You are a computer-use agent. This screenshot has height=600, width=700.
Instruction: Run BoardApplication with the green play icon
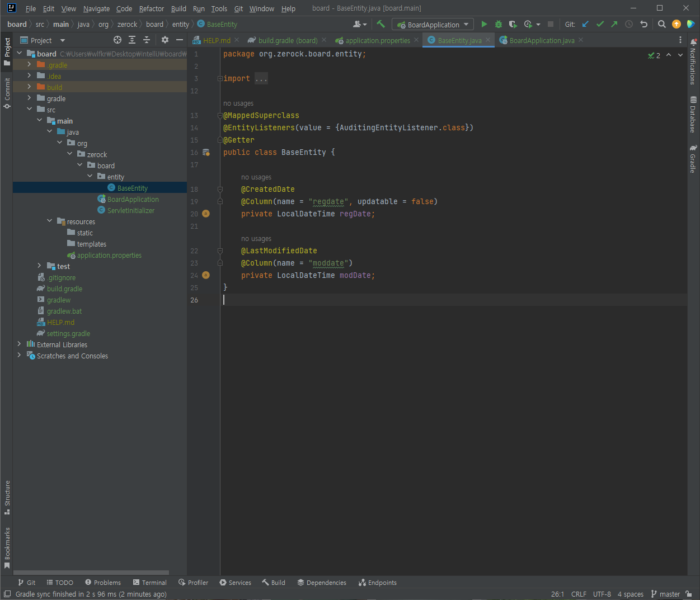[484, 24]
